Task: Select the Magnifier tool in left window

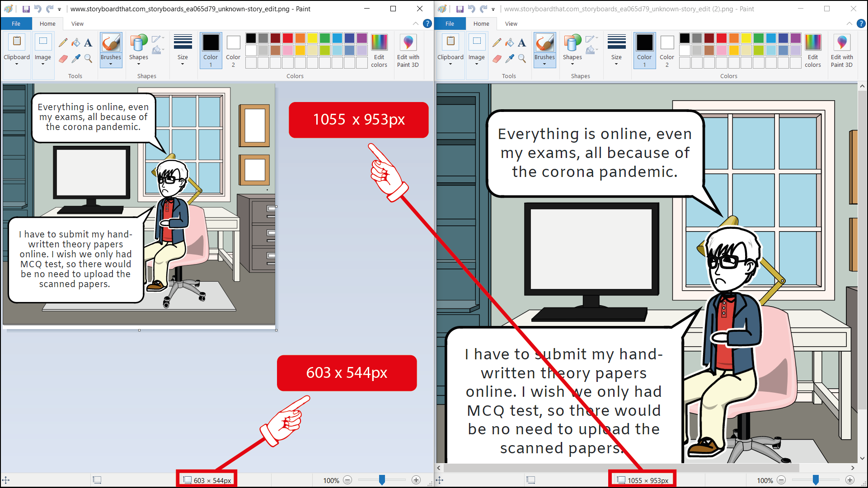Action: 88,58
